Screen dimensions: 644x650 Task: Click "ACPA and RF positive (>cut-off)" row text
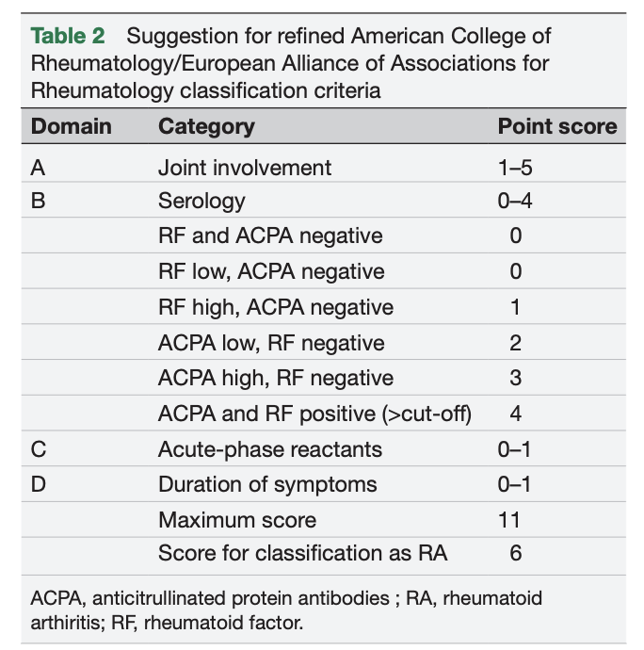point(314,414)
